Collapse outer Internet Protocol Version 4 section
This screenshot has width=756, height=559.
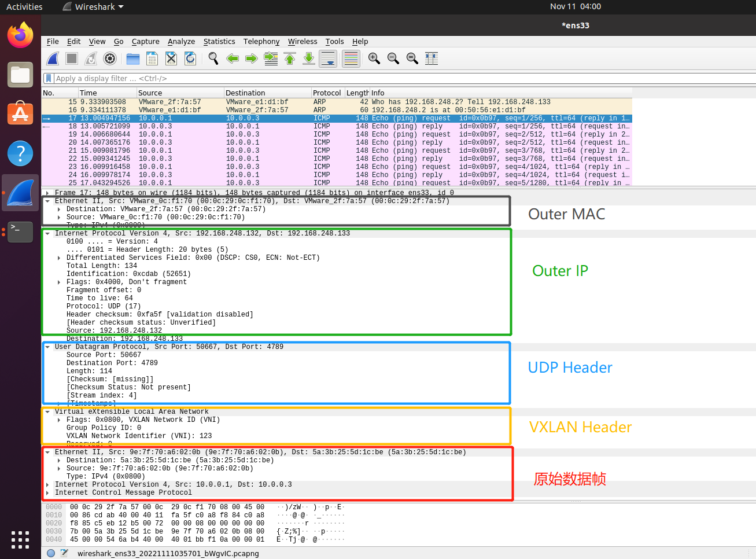click(47, 233)
